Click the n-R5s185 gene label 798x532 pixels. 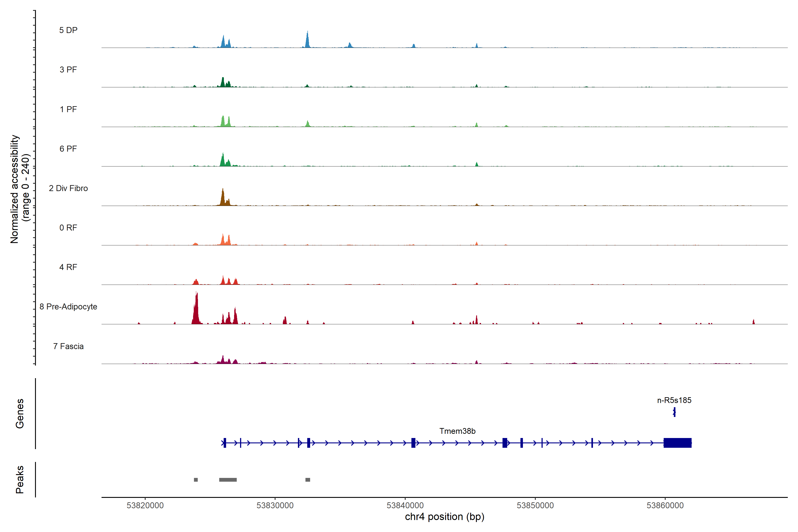click(x=674, y=400)
